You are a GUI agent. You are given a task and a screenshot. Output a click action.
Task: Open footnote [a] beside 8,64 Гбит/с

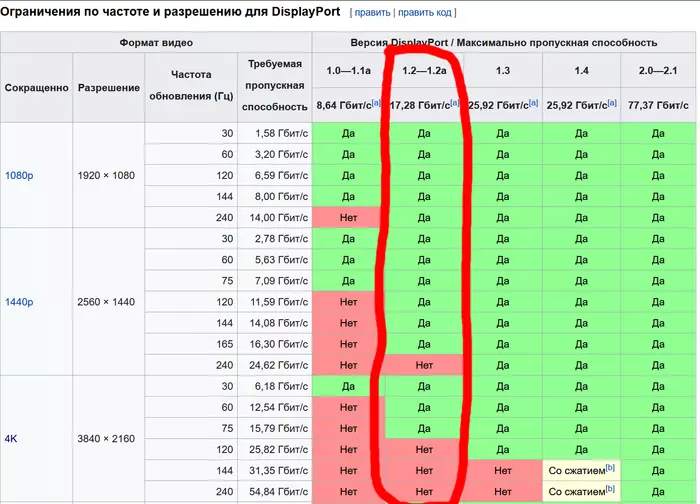(376, 103)
